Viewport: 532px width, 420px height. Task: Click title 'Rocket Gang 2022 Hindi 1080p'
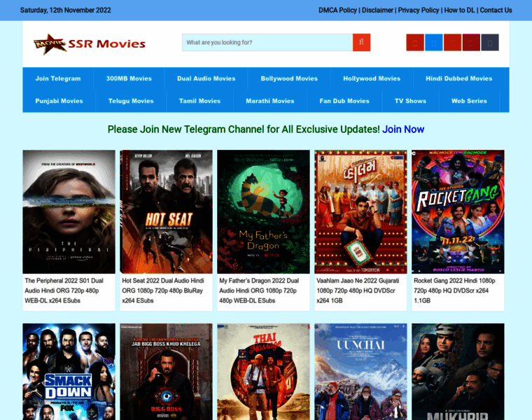pos(454,290)
